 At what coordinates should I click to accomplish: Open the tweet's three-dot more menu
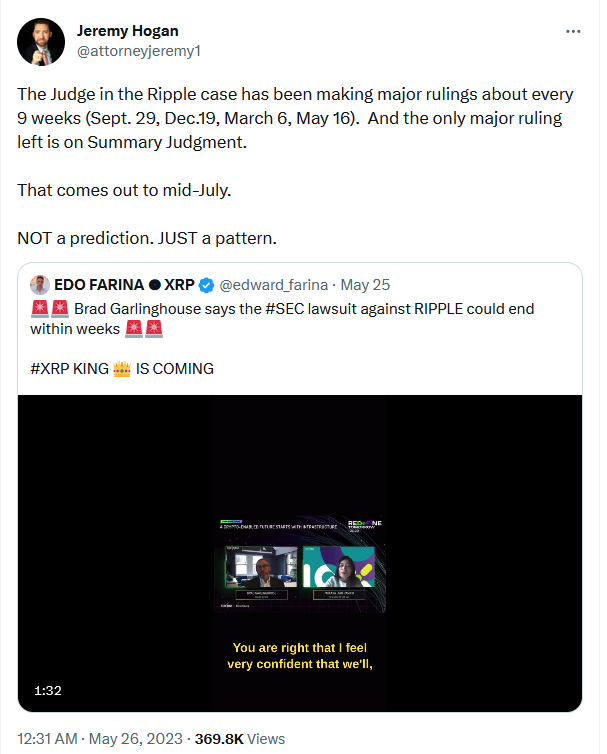[x=573, y=31]
